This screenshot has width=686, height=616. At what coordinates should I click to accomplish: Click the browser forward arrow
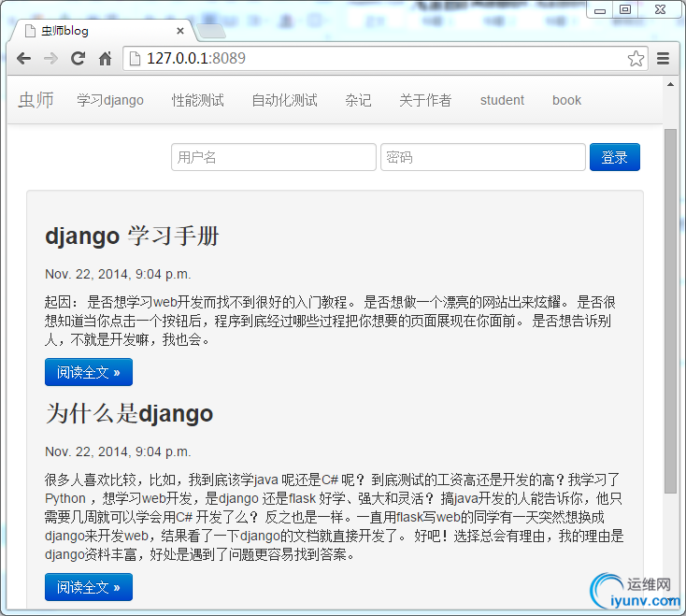click(x=50, y=58)
